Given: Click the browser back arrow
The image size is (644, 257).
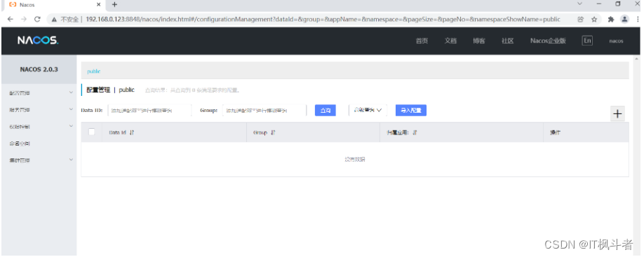Looking at the screenshot, I should pos(11,19).
